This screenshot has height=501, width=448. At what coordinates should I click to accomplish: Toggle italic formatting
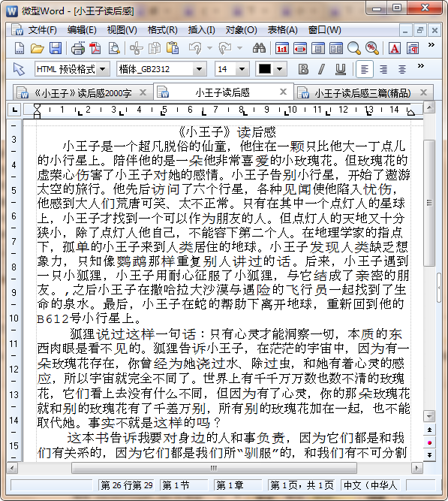coord(321,69)
